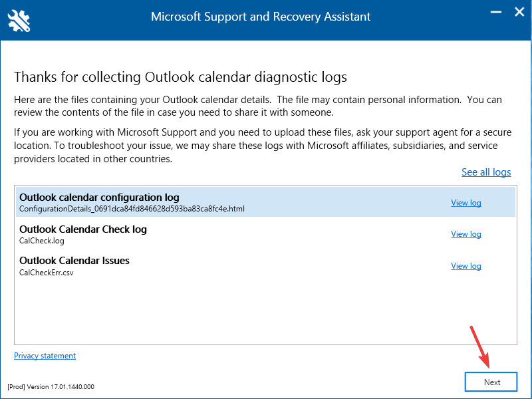The width and height of the screenshot is (532, 399).
Task: View log for Outlook calendar configuration log
Action: (x=466, y=203)
